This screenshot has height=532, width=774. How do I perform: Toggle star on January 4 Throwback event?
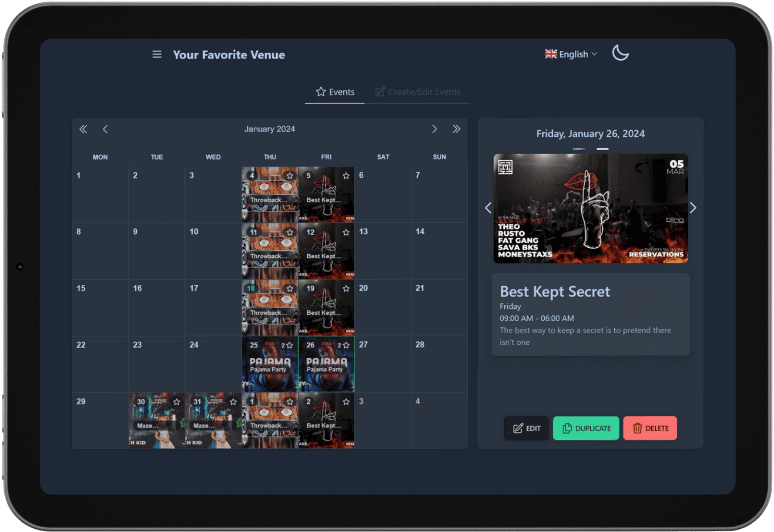pyautogui.click(x=290, y=176)
